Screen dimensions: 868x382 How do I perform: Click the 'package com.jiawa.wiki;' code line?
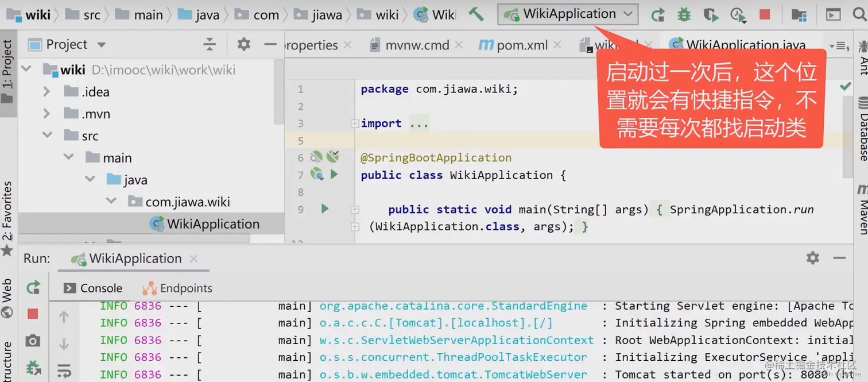point(439,89)
